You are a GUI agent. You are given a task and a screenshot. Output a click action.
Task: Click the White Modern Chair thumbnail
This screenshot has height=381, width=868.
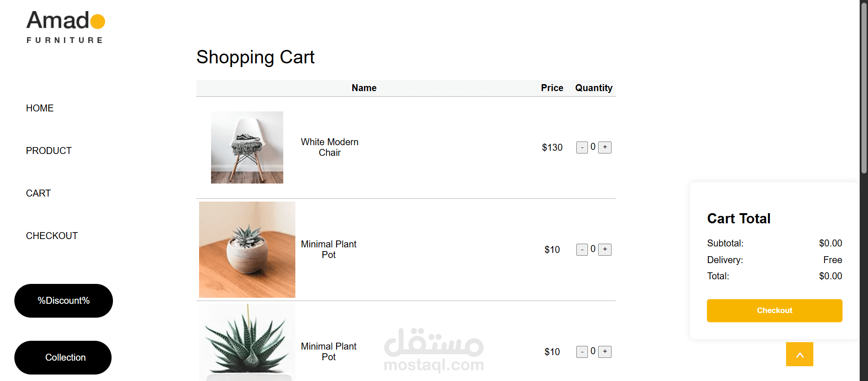pos(247,147)
